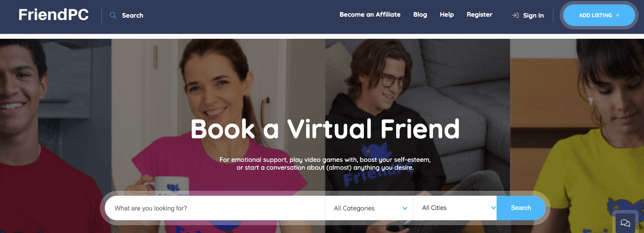Click the magnifier icon beside Search
The width and height of the screenshot is (644, 233).
(x=113, y=15)
